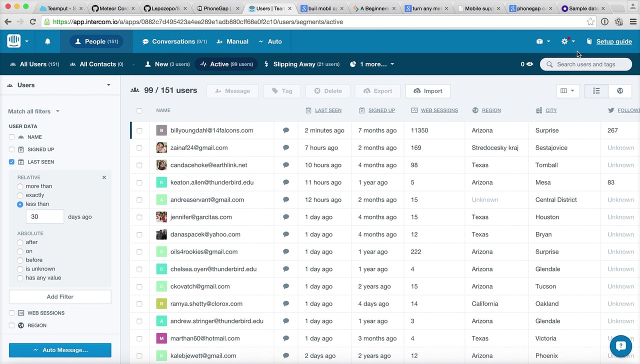Switch to the map globe view
Viewport: 640px width, 364px height.
click(620, 91)
